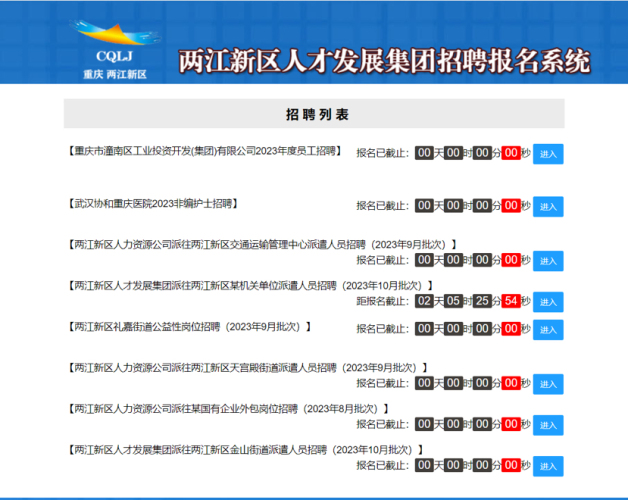Click the 重庆 两江新区 text under logo
The image size is (628, 500).
[x=115, y=75]
